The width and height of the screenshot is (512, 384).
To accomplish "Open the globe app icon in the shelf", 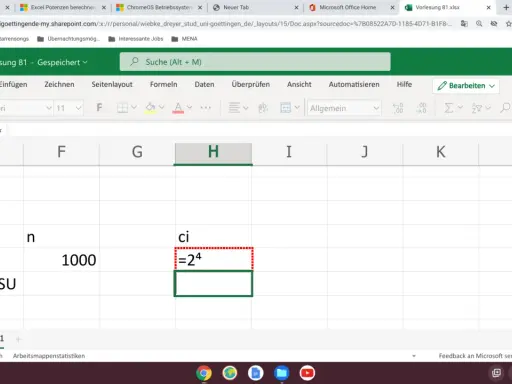I will (230, 373).
